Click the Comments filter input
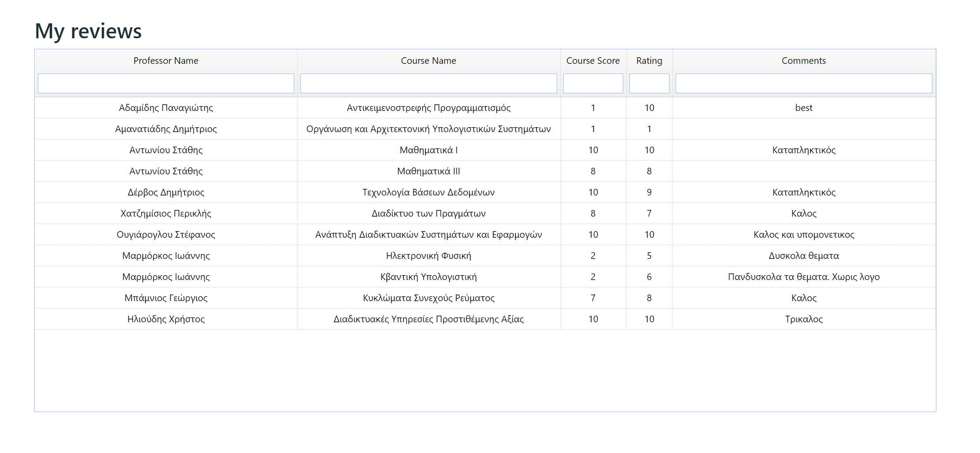Viewport: 980px width, 453px height. [x=804, y=83]
